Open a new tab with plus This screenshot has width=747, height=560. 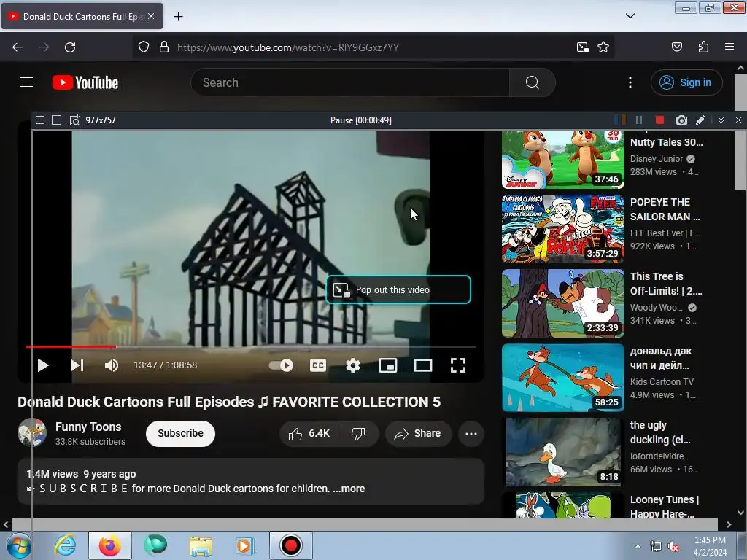click(x=178, y=17)
